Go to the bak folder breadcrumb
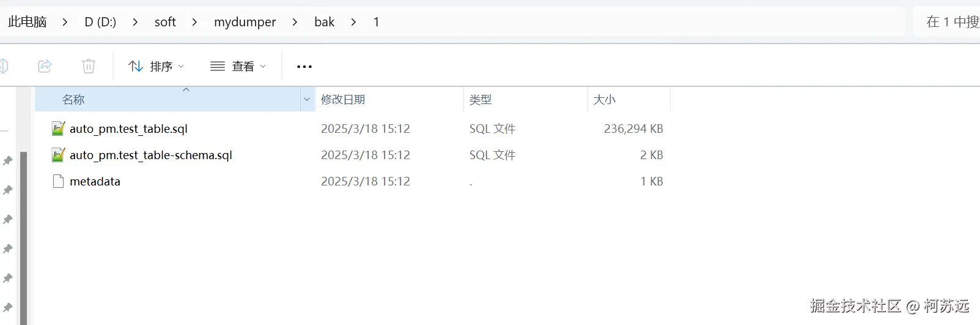This screenshot has width=980, height=325. click(324, 22)
